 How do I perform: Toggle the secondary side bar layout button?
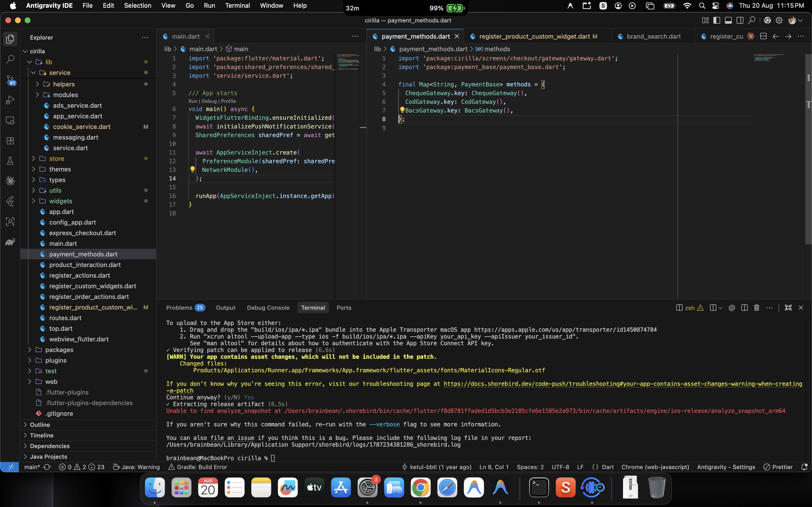tap(740, 21)
